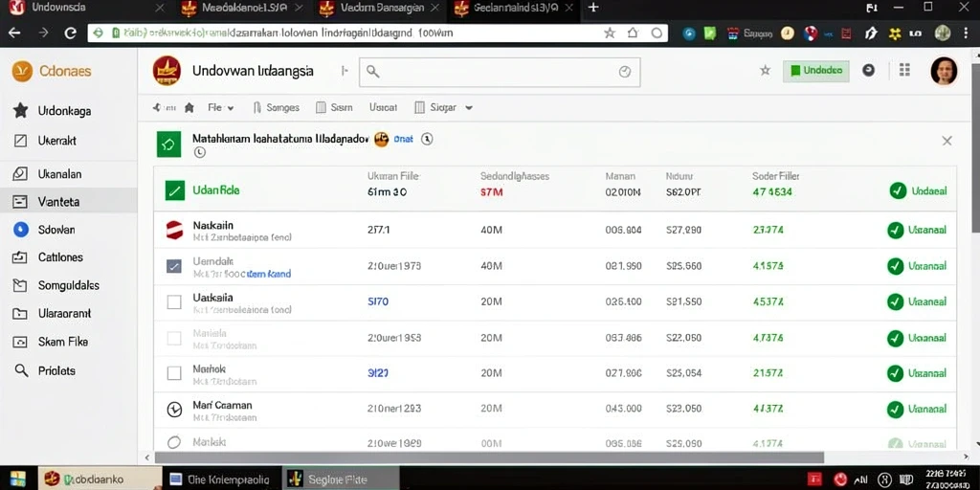Click the green Undadeo button
The image size is (980, 490).
coord(815,71)
